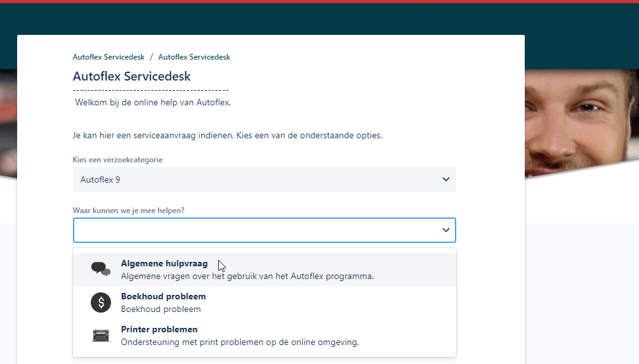639x364 pixels.
Task: Select the 'Algemene hulpvraag' option title
Action: [x=164, y=263]
